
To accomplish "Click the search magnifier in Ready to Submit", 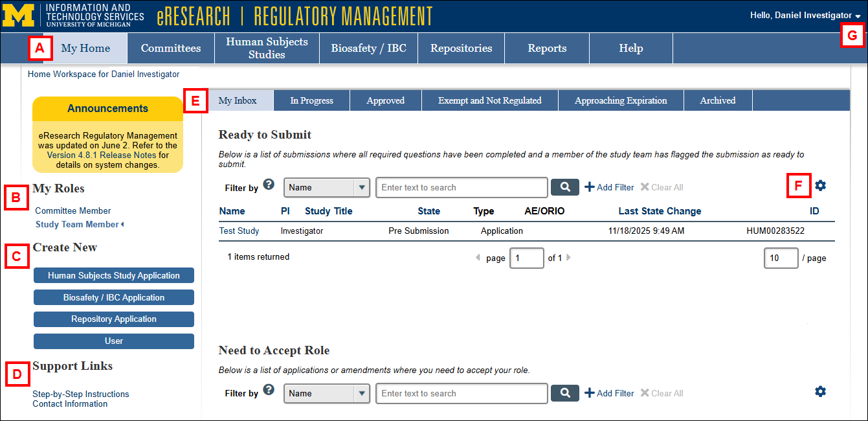I will click(x=565, y=187).
